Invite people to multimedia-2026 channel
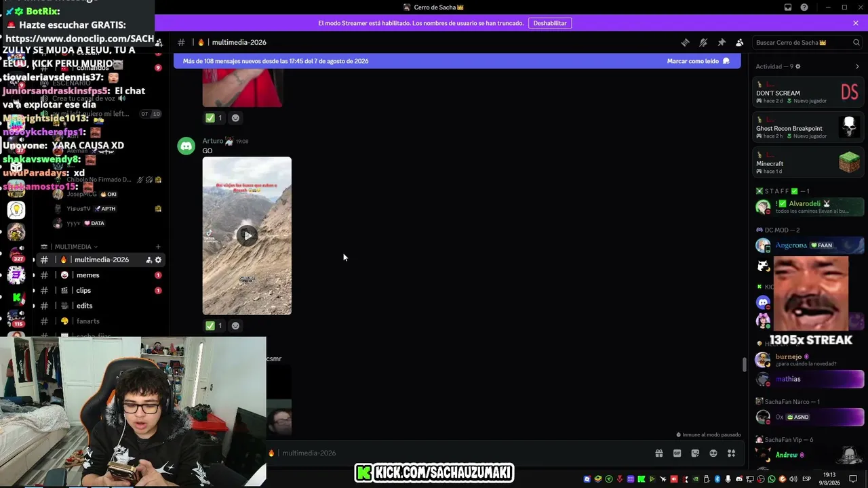868x488 pixels. point(149,260)
